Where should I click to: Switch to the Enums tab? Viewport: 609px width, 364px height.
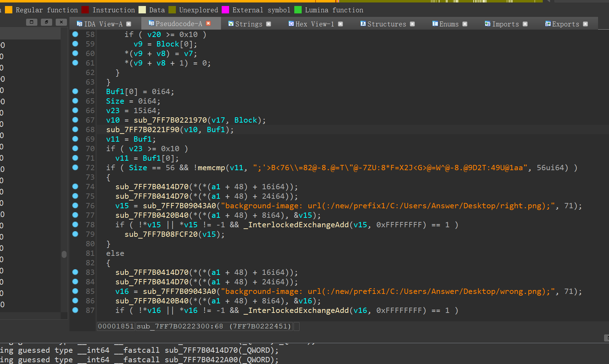449,24
